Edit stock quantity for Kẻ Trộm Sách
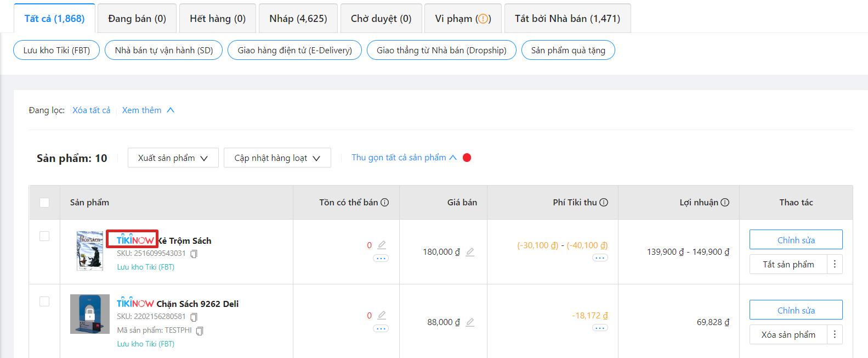The image size is (868, 358). point(382,245)
